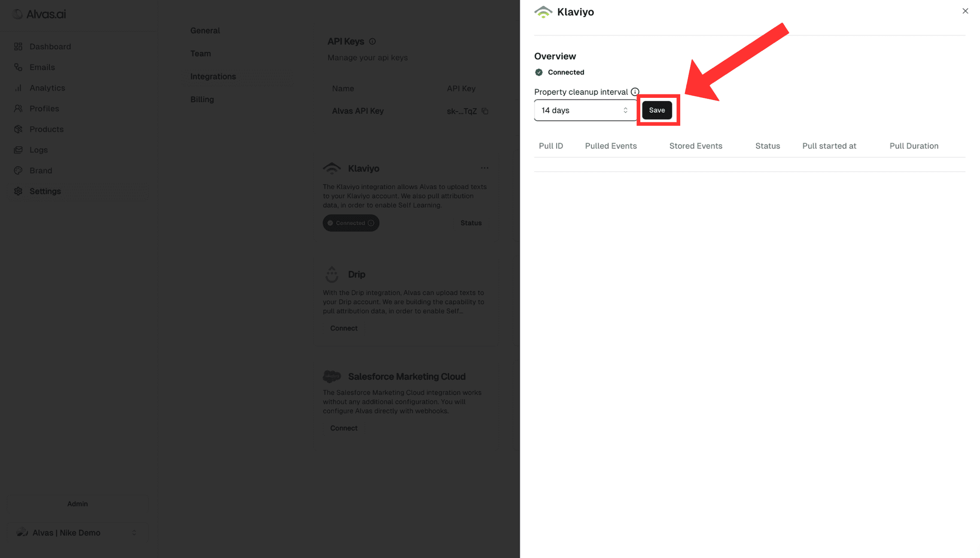980x558 pixels.
Task: Click the Settings gear icon
Action: 18,191
